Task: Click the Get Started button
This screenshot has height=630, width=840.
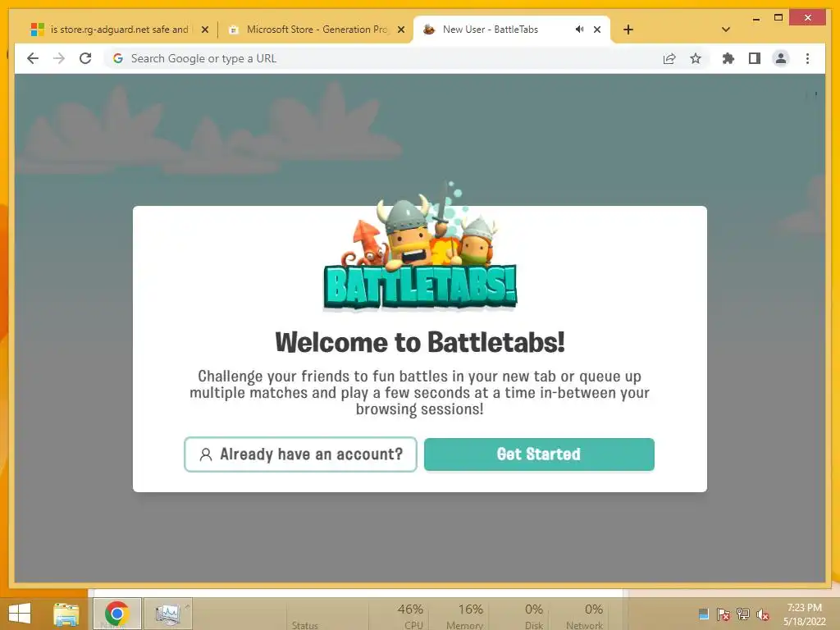Action: pyautogui.click(x=539, y=454)
